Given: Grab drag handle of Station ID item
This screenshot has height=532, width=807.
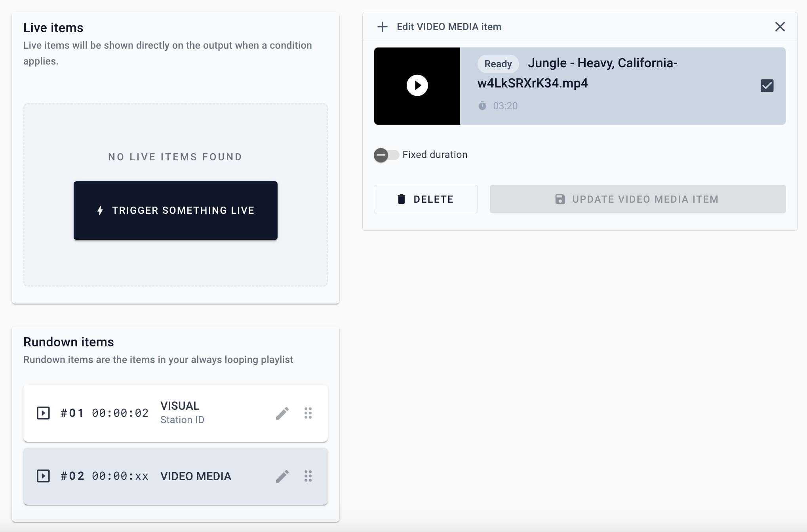Looking at the screenshot, I should coord(308,413).
